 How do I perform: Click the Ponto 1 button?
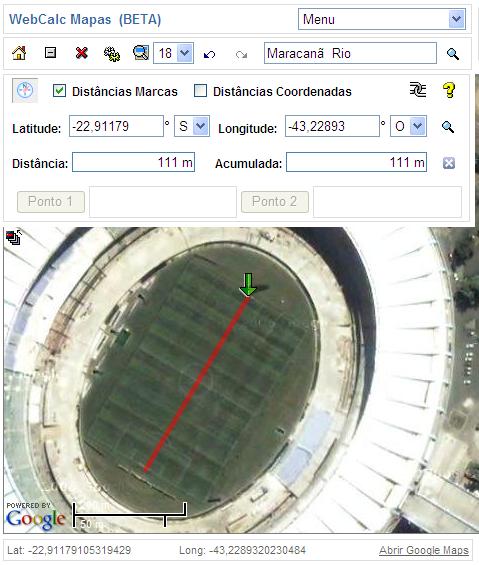(51, 202)
